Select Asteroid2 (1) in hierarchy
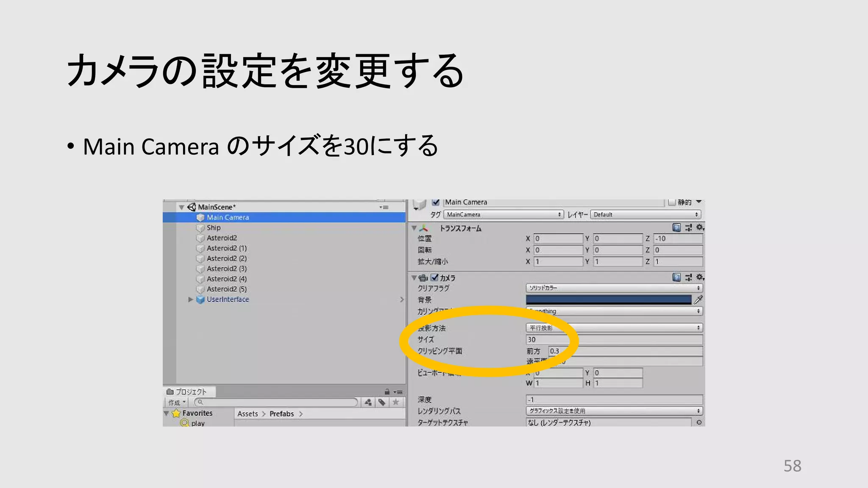The image size is (868, 488). click(x=226, y=248)
